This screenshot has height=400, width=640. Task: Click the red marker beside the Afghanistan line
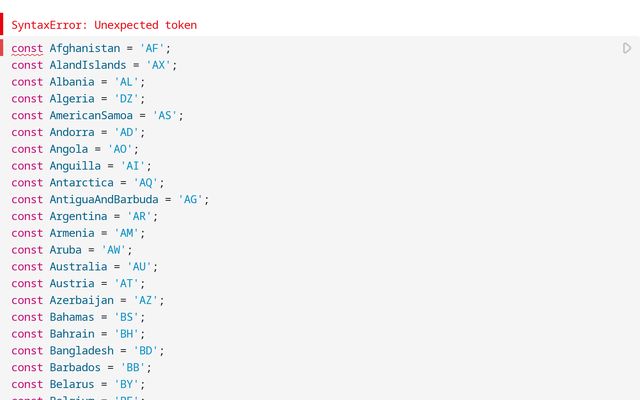pos(2,47)
